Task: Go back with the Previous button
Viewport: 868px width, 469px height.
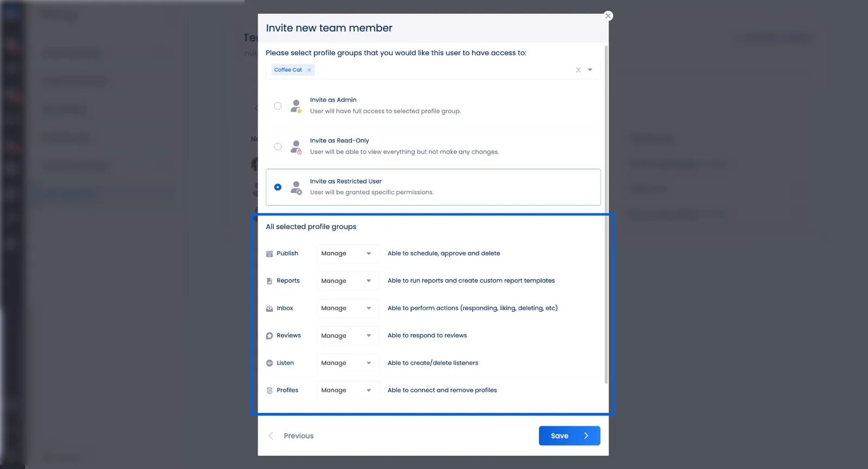Action: click(291, 436)
